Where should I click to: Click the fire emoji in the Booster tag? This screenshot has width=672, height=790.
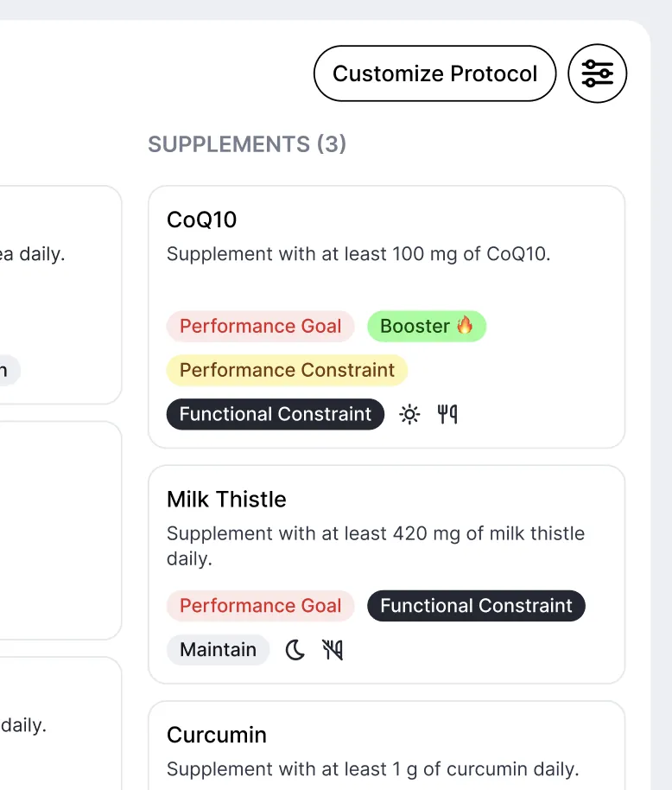point(465,326)
